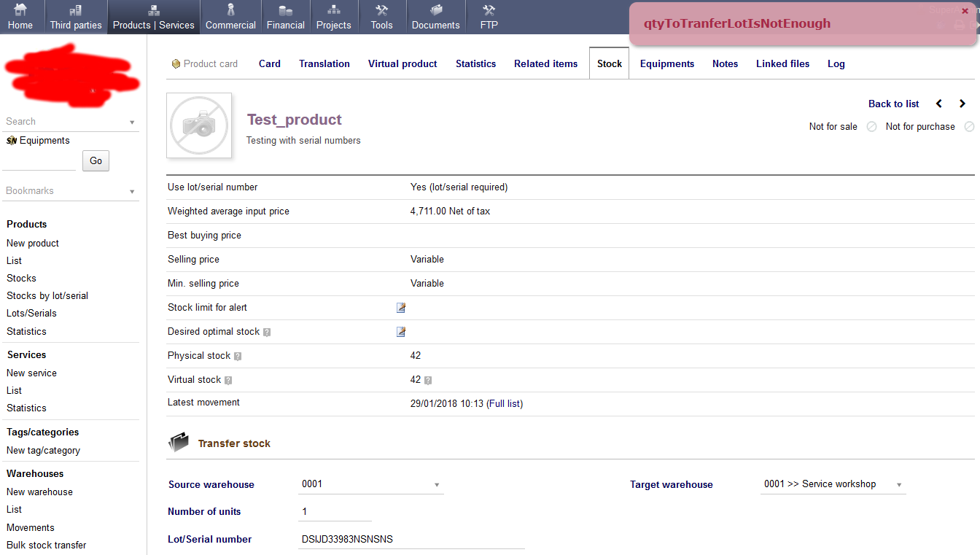
Task: Expand the Search dropdown in sidebar
Action: [x=132, y=123]
